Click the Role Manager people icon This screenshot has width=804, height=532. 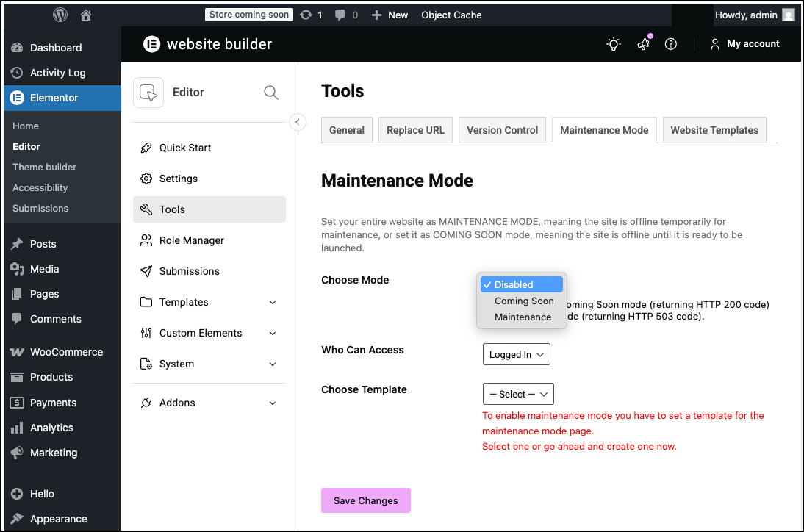point(146,240)
